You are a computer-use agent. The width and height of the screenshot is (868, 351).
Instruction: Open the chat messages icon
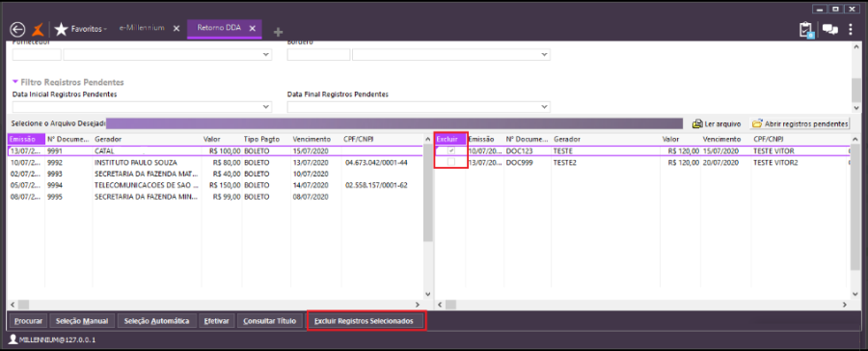point(829,30)
